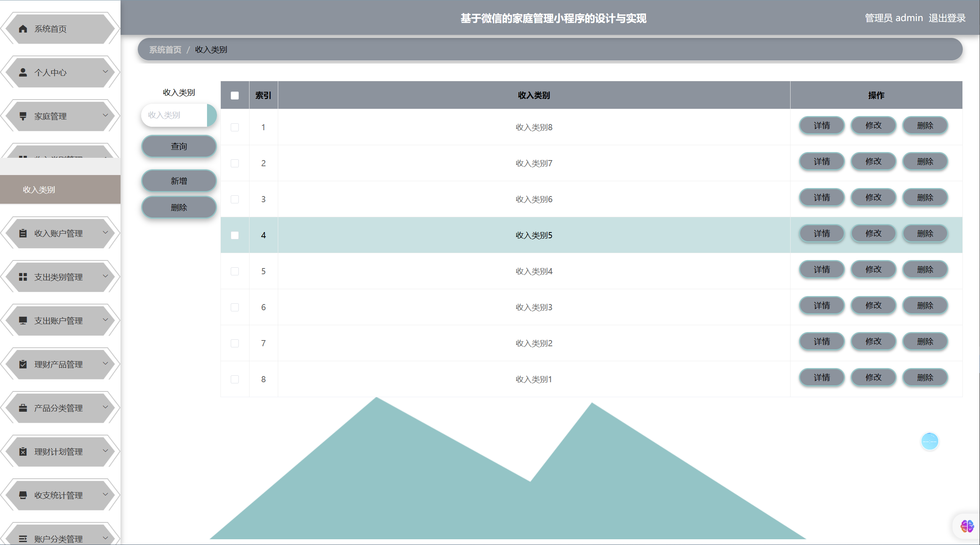
Task: Check the select-all checkbox in table header
Action: tap(235, 95)
